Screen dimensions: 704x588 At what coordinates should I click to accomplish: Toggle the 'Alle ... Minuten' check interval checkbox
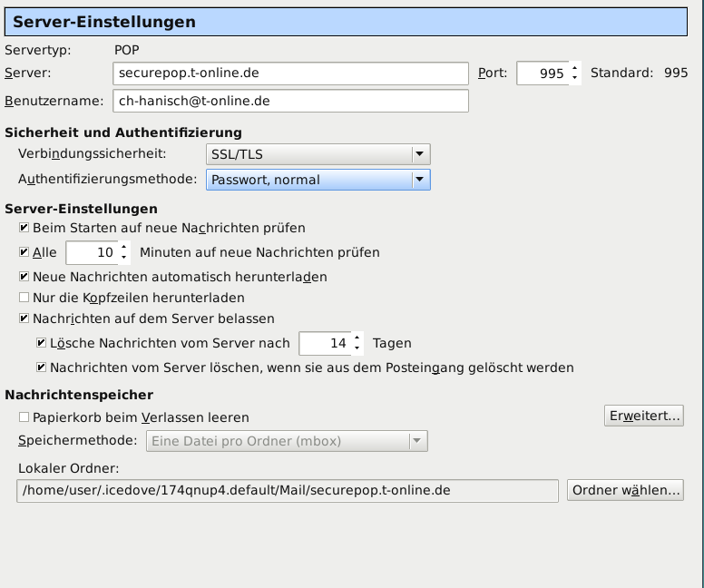pos(24,252)
